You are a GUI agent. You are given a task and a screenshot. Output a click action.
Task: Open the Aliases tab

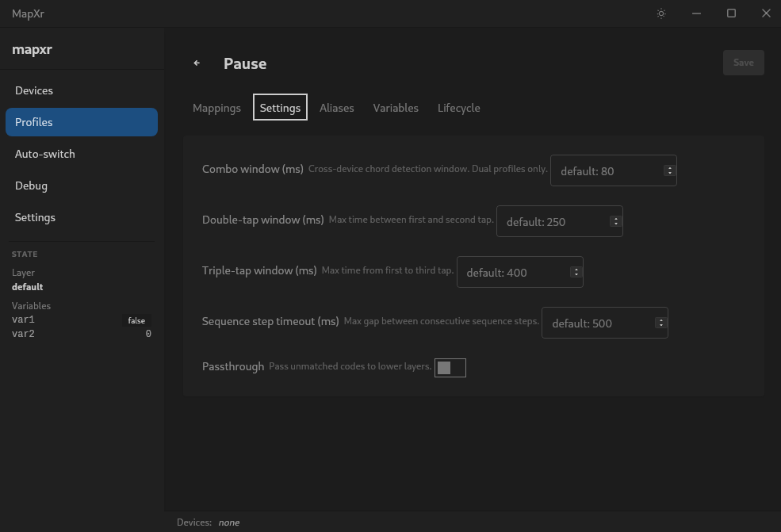tap(336, 108)
